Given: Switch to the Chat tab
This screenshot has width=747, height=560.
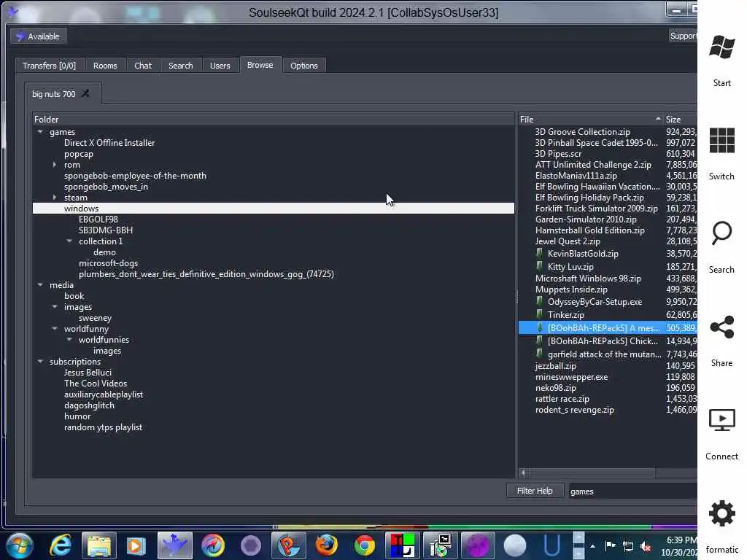Looking at the screenshot, I should [143, 65].
